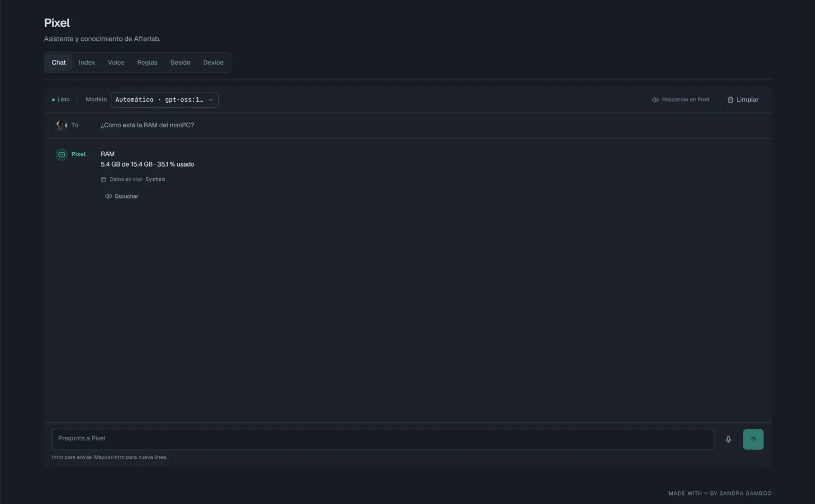Click 'Asistente y conocimiento de Afterlab.' subtitle
This screenshot has height=504, width=815.
102,39
